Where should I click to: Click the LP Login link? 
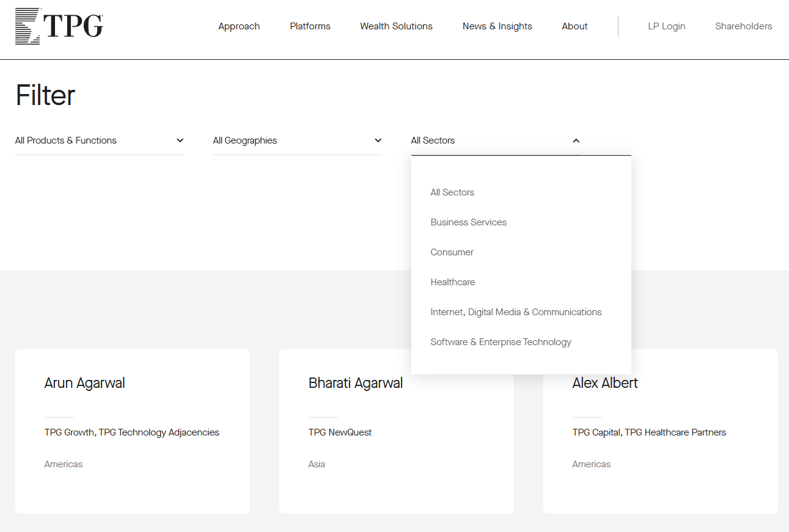click(666, 26)
